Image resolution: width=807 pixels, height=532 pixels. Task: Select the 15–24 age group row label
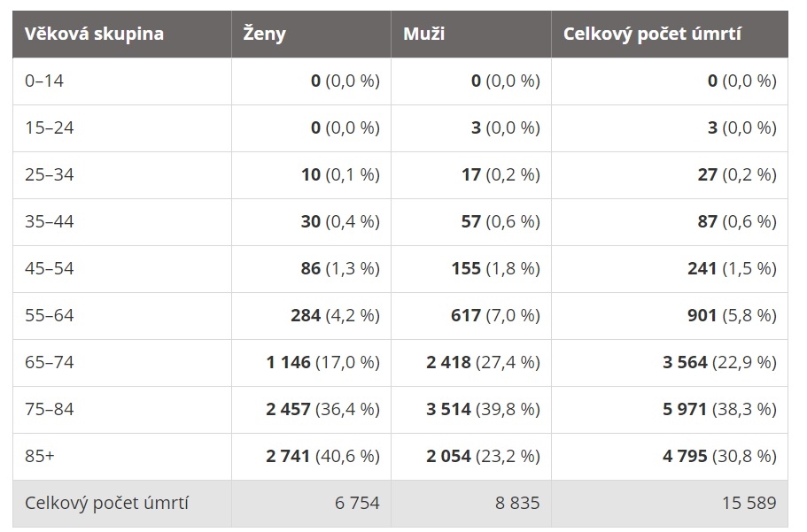(50, 127)
